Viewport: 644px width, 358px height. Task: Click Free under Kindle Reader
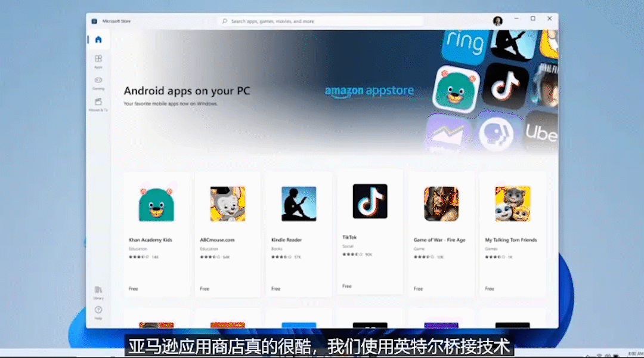click(276, 288)
